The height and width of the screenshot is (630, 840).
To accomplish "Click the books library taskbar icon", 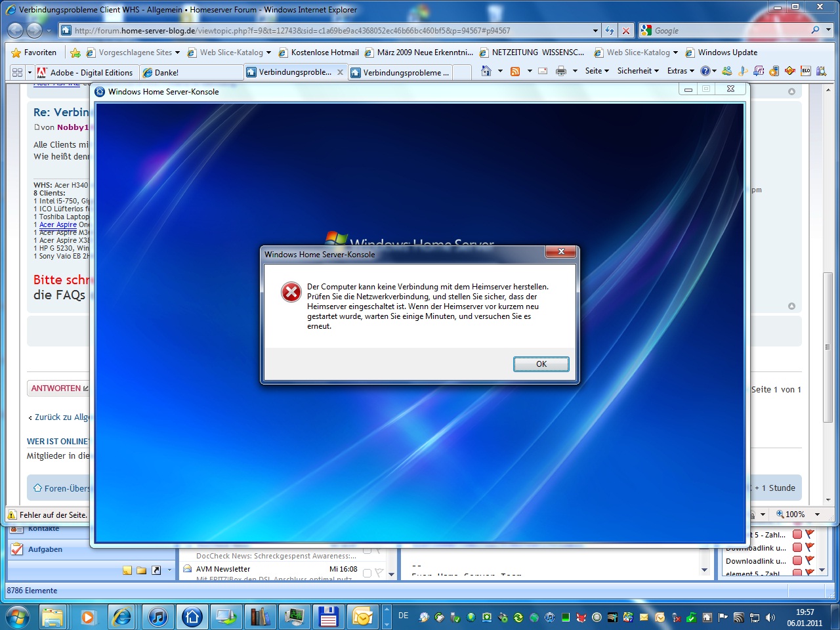I will [x=260, y=617].
